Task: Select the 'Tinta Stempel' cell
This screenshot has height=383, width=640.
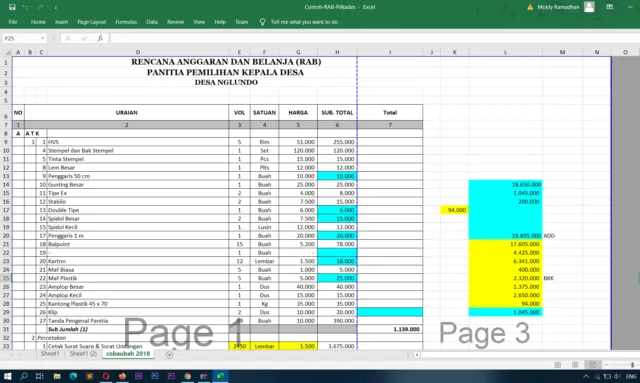Action: (138, 159)
